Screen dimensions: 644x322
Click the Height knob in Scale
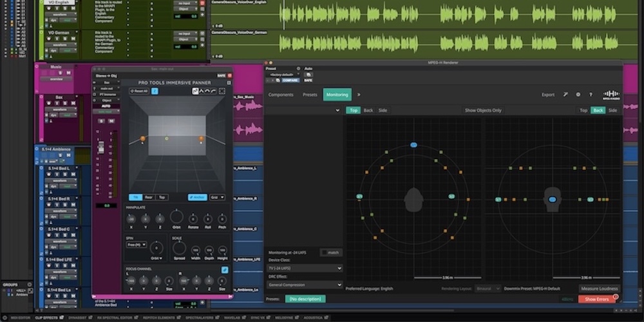(222, 250)
